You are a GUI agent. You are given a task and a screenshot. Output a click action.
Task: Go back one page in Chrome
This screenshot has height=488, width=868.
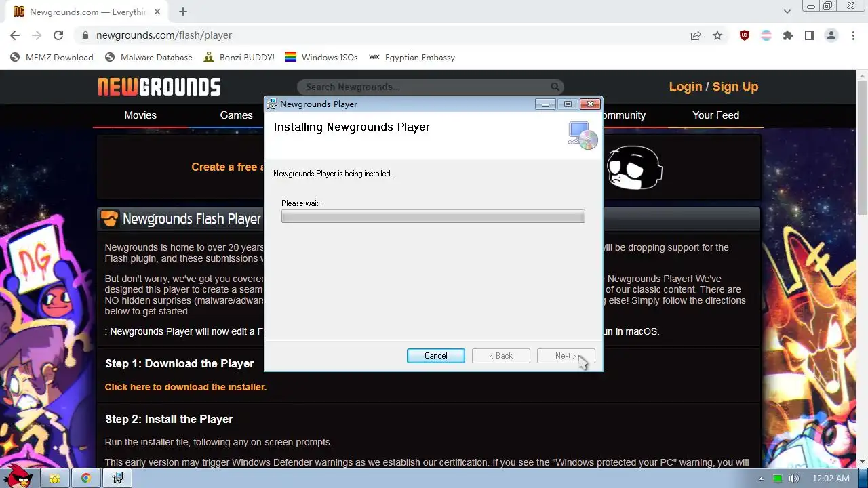15,35
